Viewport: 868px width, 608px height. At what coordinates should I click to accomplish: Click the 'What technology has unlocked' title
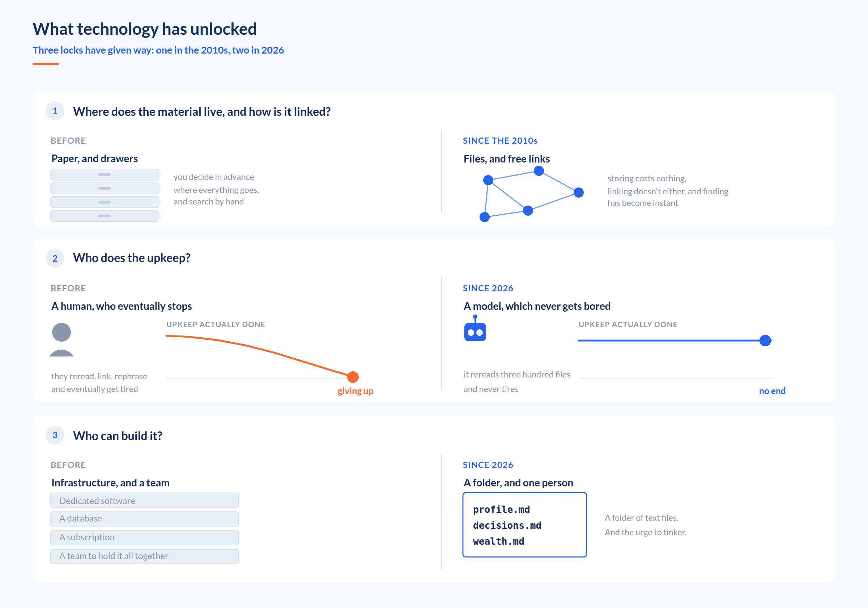tap(144, 29)
